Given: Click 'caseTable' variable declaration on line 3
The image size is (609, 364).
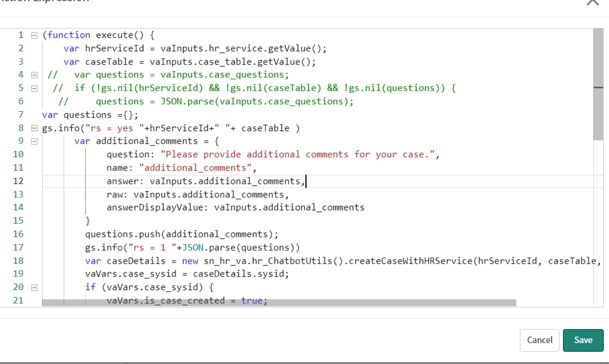Looking at the screenshot, I should click(109, 62).
